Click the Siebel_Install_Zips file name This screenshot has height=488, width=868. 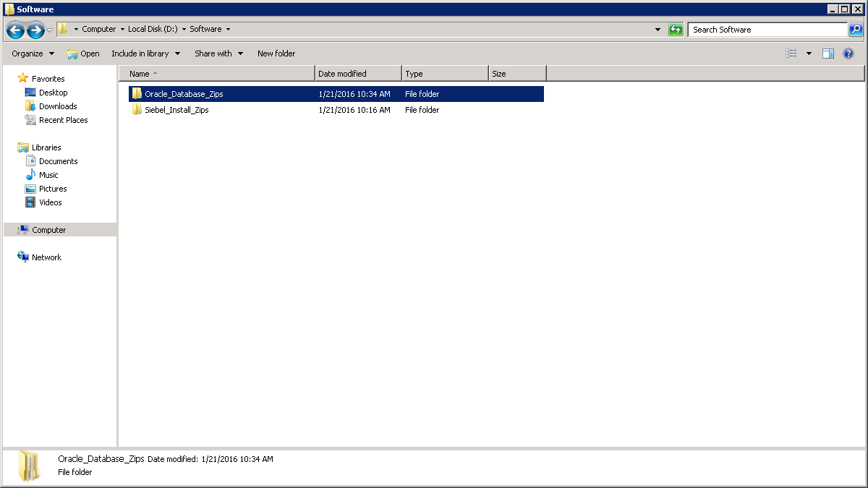click(x=176, y=110)
